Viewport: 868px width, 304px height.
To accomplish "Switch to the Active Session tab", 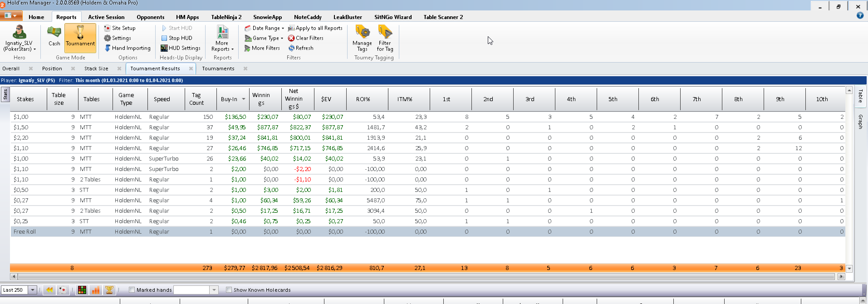I will pos(106,17).
